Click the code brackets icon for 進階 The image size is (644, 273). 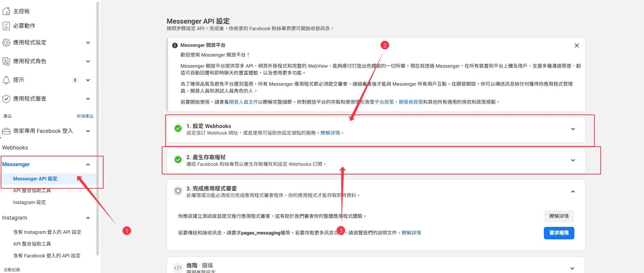click(x=178, y=268)
